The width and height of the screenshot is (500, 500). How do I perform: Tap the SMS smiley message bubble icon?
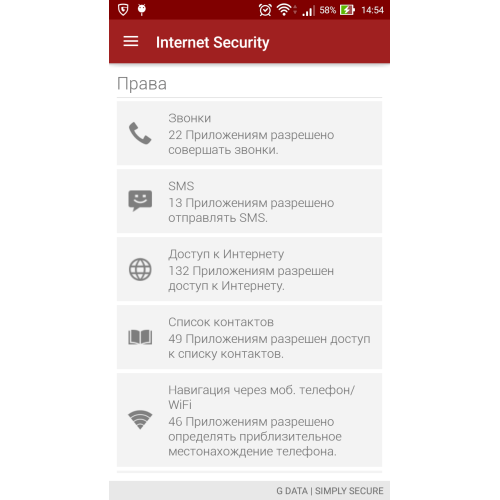(140, 201)
